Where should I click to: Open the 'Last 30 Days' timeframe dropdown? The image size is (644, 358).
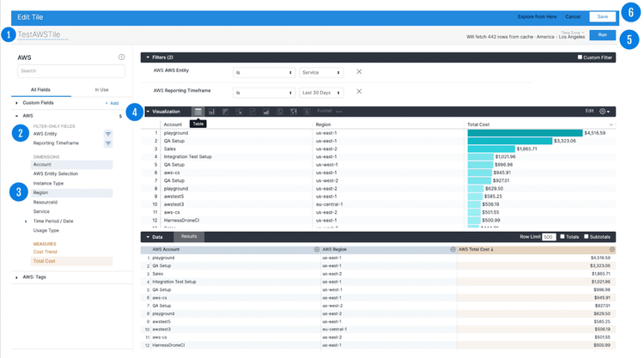pos(320,93)
